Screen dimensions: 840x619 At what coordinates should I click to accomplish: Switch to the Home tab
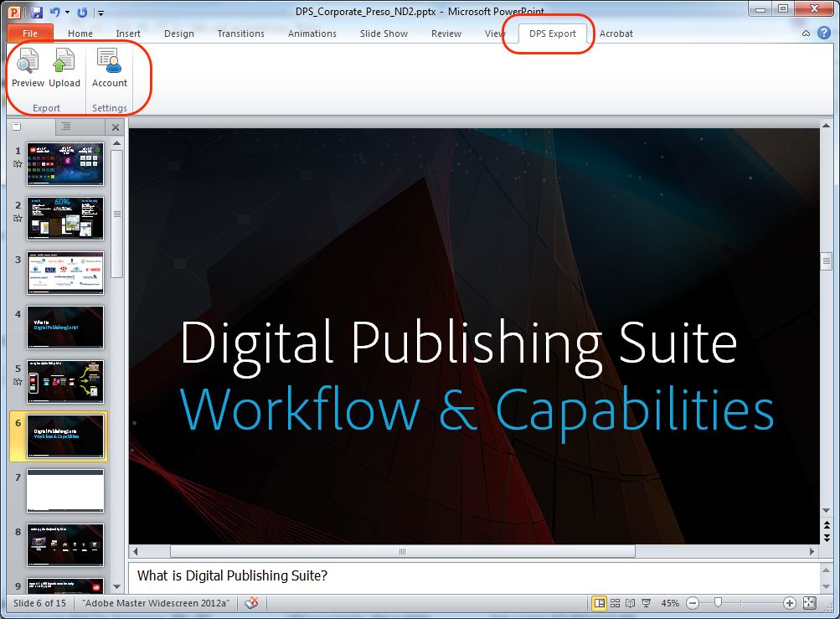80,34
